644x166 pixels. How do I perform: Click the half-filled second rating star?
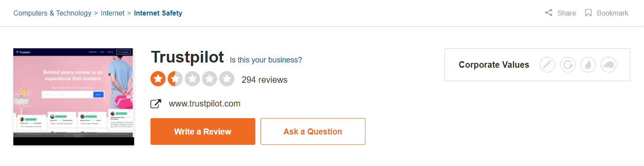click(175, 79)
